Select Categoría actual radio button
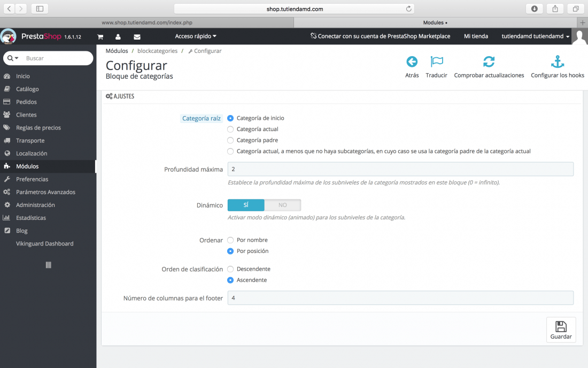This screenshot has width=588, height=368. 230,129
